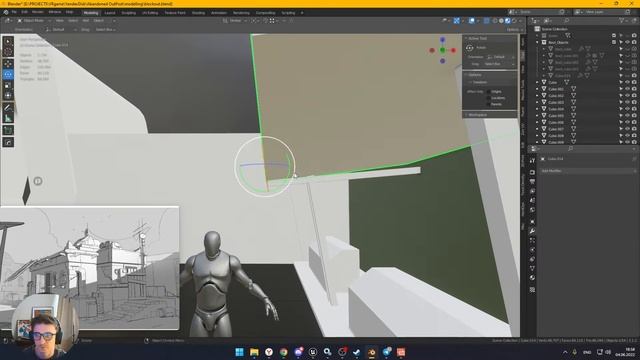Open Scene properties tab
The height and width of the screenshot is (360, 640).
532,200
